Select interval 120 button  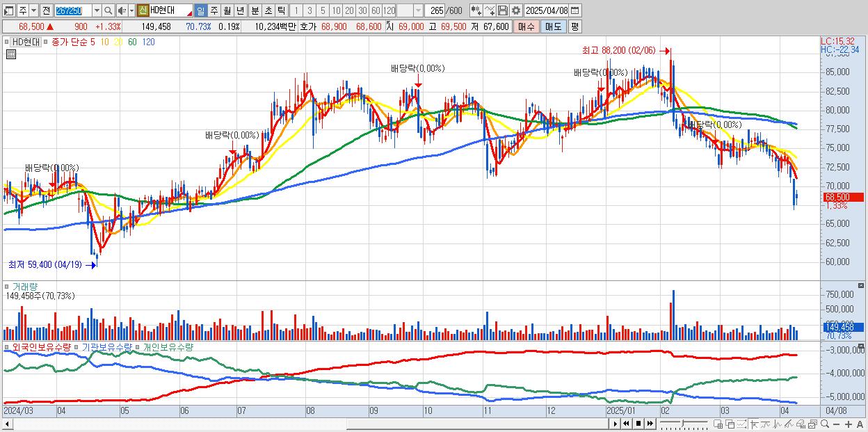coord(389,10)
